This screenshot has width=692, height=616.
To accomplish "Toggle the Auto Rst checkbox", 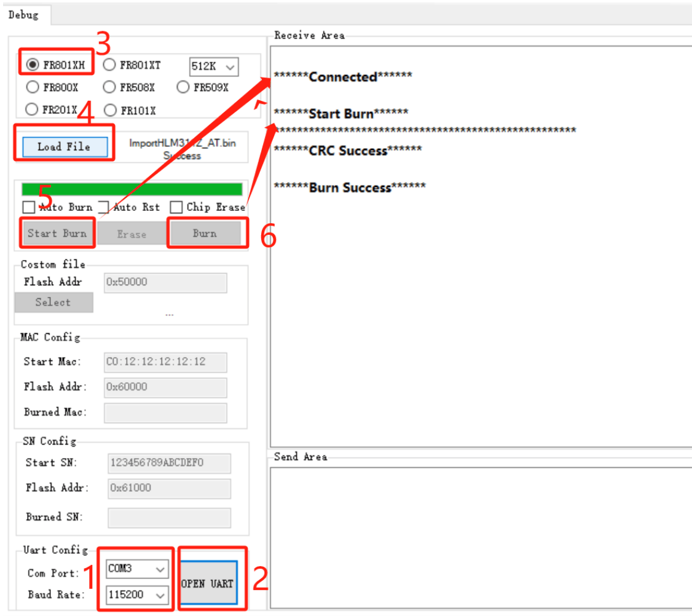I will click(103, 207).
